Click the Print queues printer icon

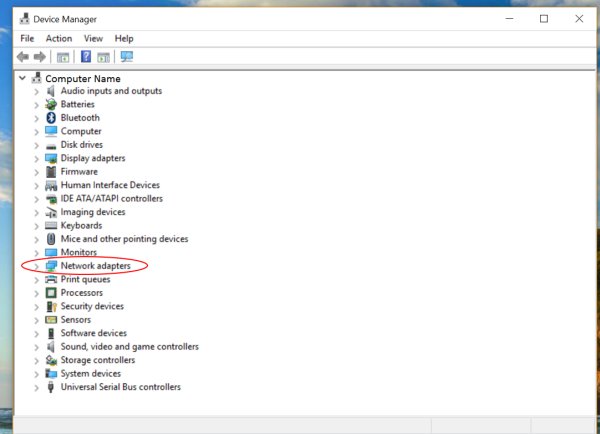pos(51,280)
